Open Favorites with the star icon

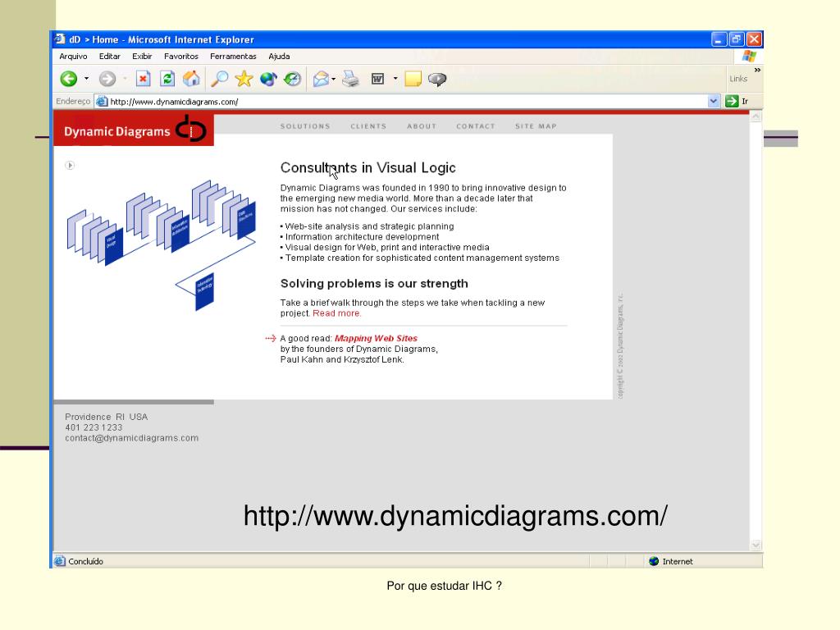pyautogui.click(x=244, y=79)
